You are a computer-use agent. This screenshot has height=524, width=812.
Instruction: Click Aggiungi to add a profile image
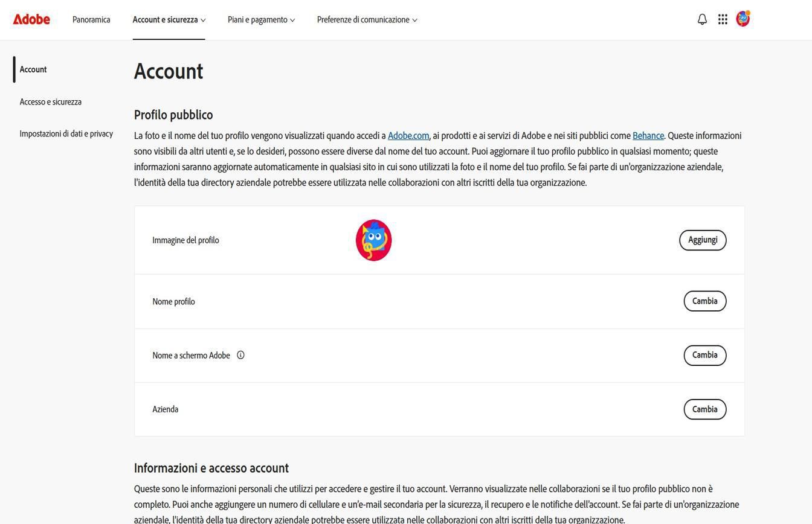[x=703, y=240]
